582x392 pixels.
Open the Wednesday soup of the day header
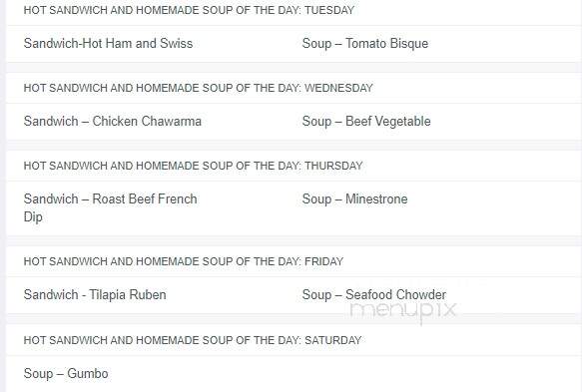[x=199, y=88]
